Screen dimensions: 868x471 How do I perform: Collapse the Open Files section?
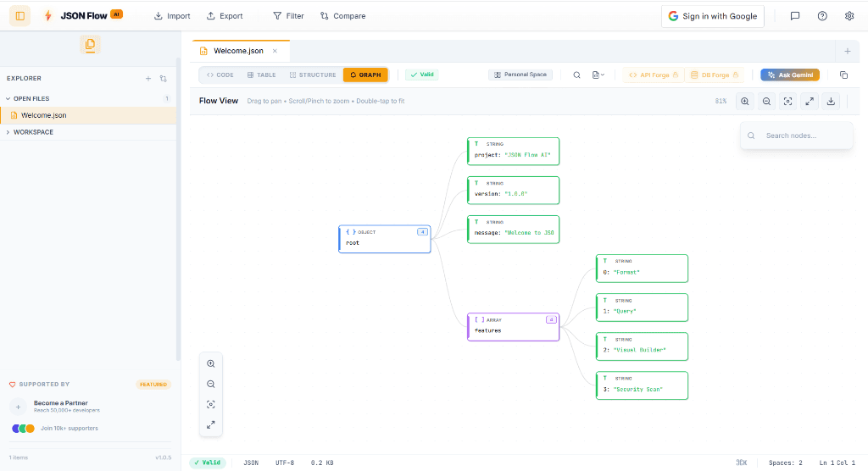pos(31,98)
